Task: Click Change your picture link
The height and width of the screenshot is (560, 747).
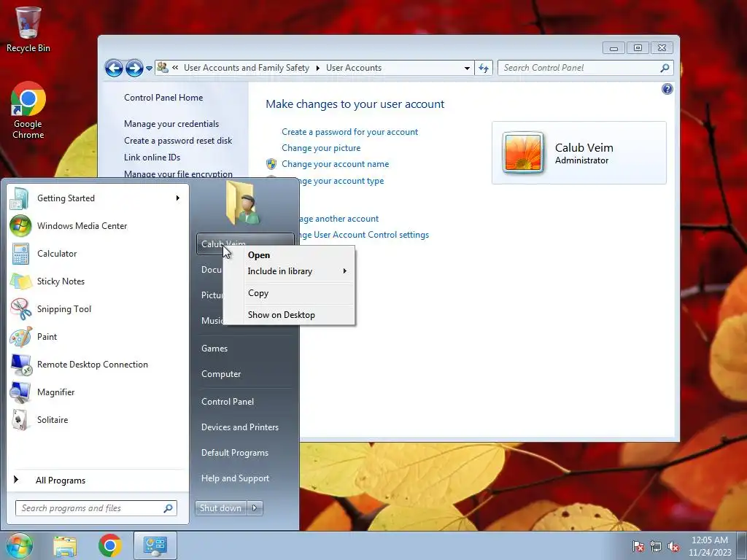Action: tap(321, 148)
